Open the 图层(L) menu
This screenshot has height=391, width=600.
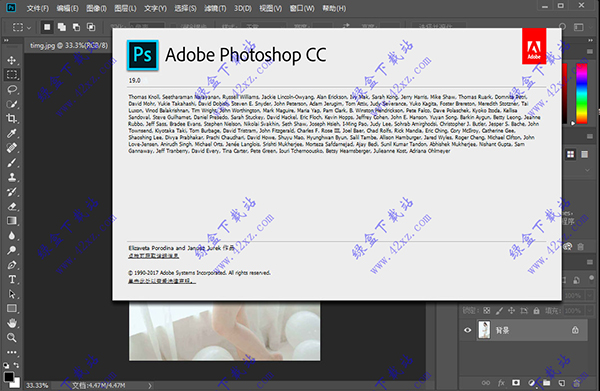click(x=125, y=8)
